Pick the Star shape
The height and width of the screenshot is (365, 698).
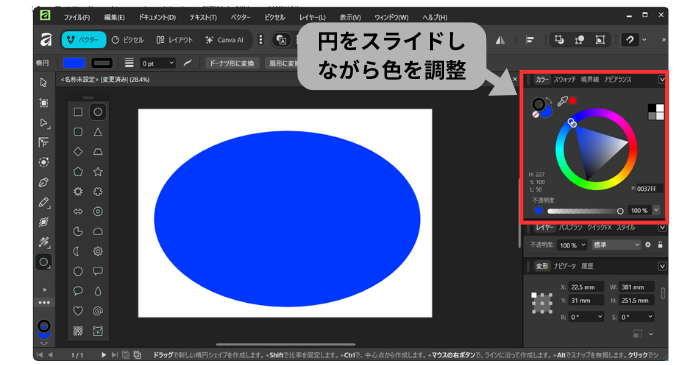point(98,171)
